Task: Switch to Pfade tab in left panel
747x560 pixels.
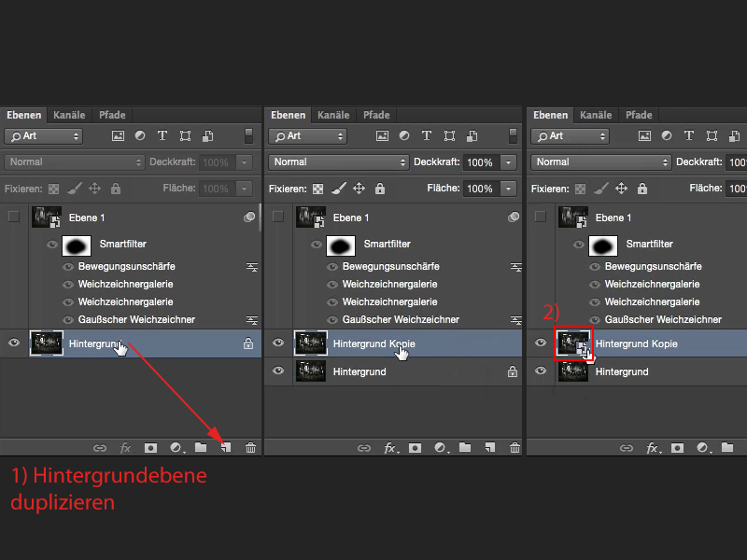Action: pyautogui.click(x=112, y=115)
